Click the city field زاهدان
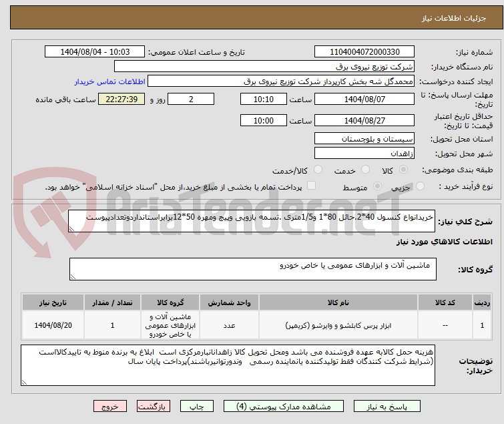This screenshot has height=424, width=504. tap(364, 154)
